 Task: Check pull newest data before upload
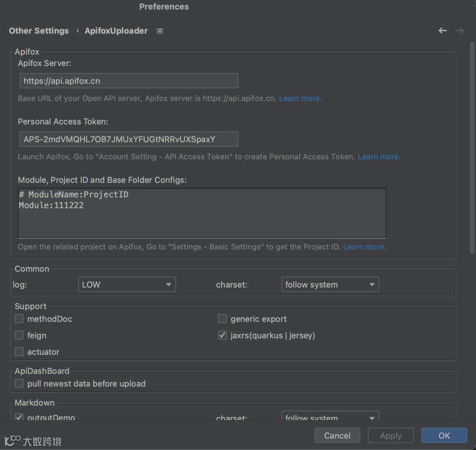tap(19, 383)
